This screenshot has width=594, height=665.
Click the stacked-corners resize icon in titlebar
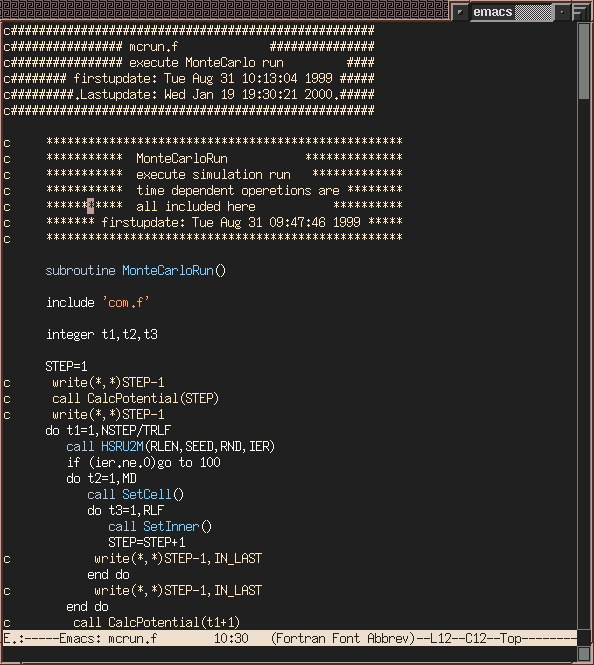pos(580,12)
